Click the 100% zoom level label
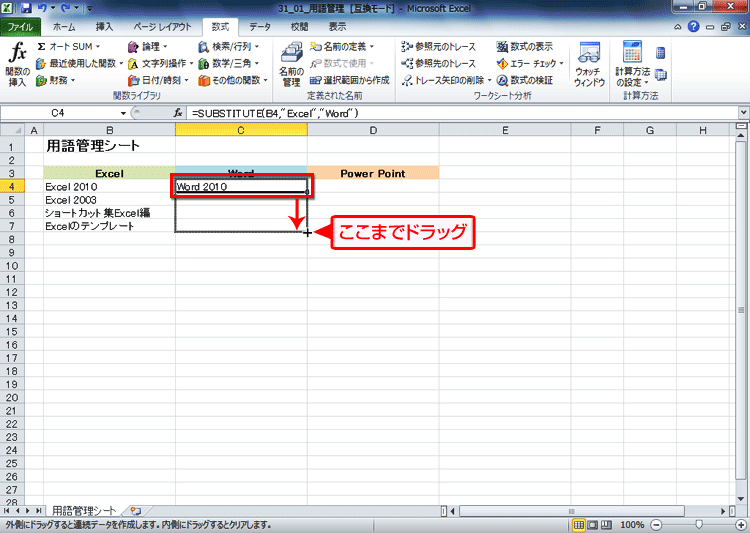The height and width of the screenshot is (533, 750). pos(632,525)
